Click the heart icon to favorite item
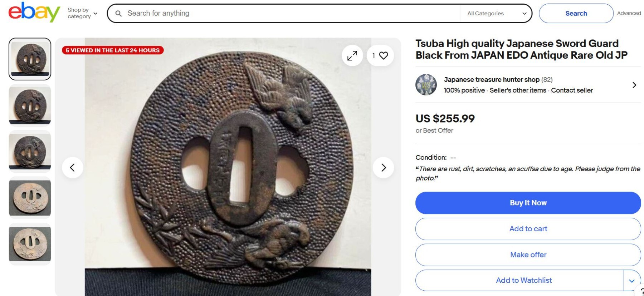644x296 pixels. click(384, 55)
